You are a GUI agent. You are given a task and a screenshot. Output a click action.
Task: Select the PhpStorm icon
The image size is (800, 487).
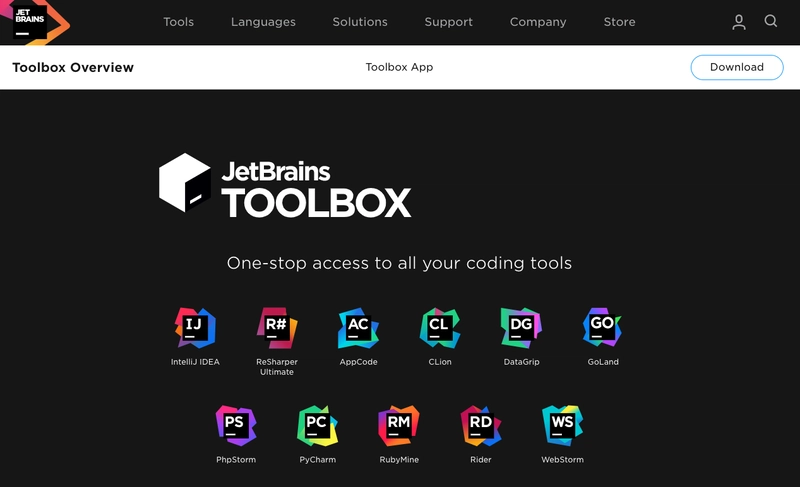coord(236,425)
